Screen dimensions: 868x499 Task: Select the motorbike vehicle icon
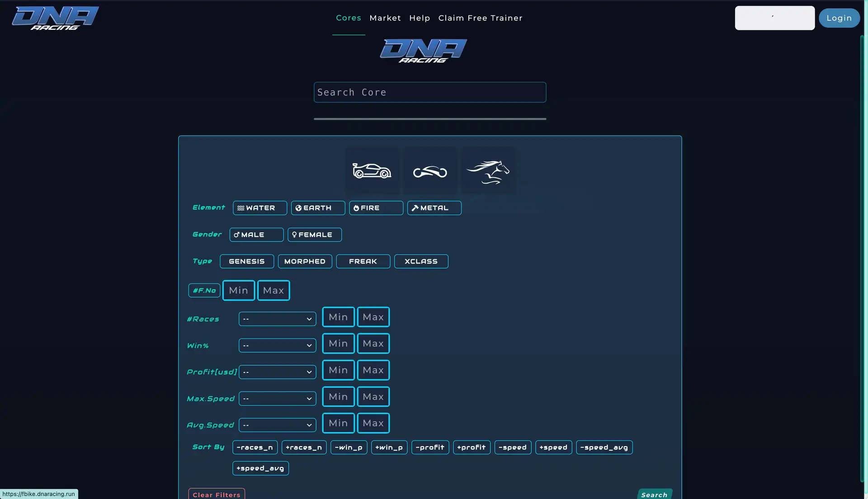(x=430, y=172)
